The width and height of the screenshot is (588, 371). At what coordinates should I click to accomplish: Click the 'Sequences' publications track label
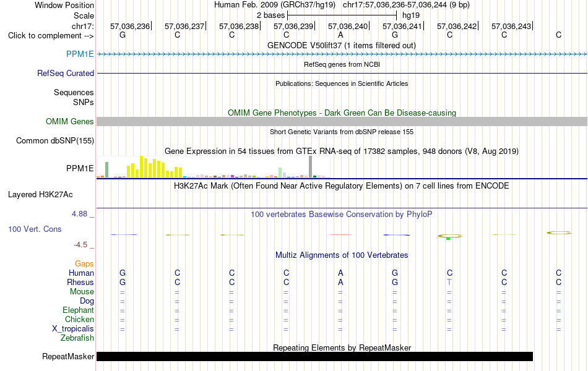click(x=74, y=92)
